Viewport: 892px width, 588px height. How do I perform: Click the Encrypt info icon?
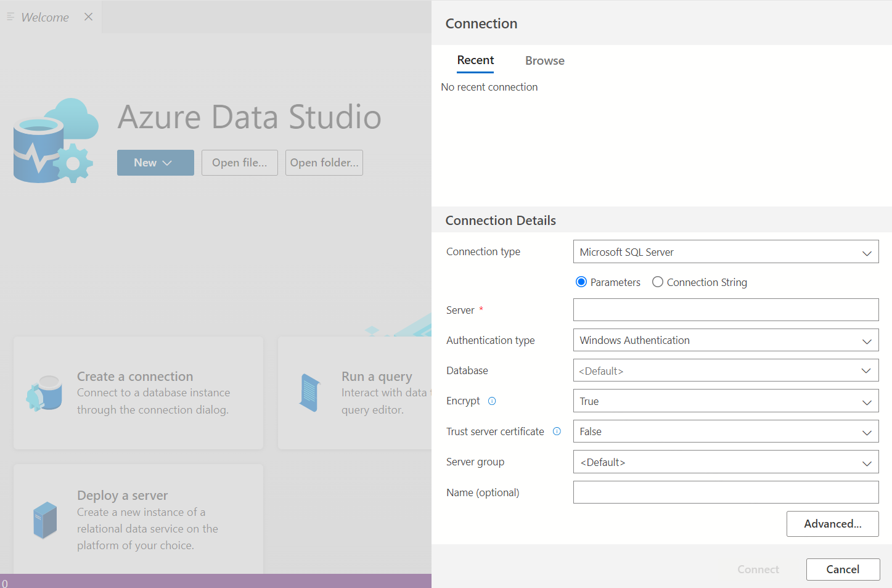pos(492,401)
